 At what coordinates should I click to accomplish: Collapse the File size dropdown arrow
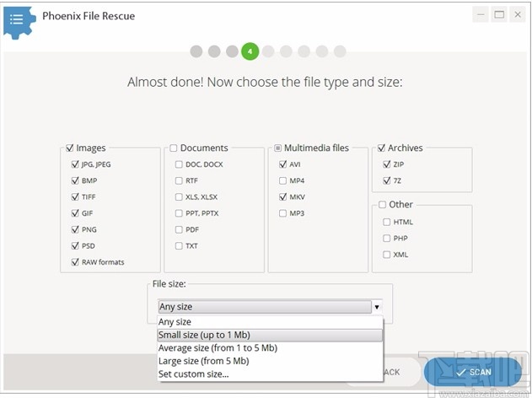coord(377,307)
